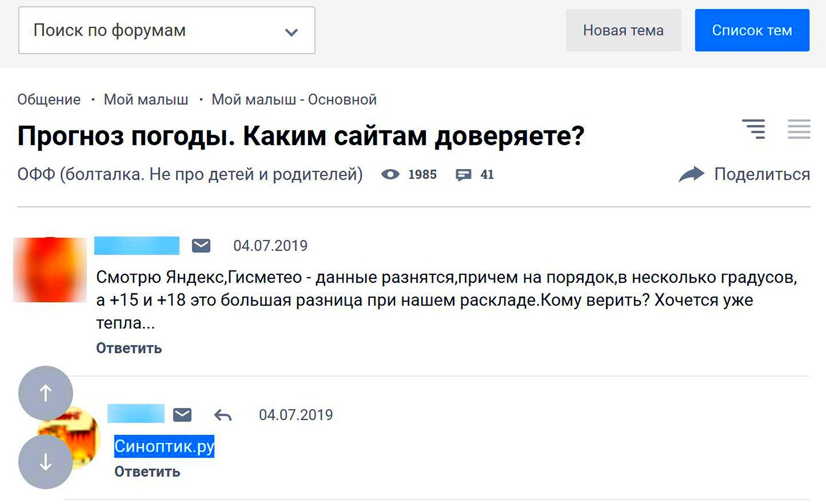This screenshot has height=504, width=826.
Task: Click the reply arrow icon in second post
Action: click(x=223, y=415)
